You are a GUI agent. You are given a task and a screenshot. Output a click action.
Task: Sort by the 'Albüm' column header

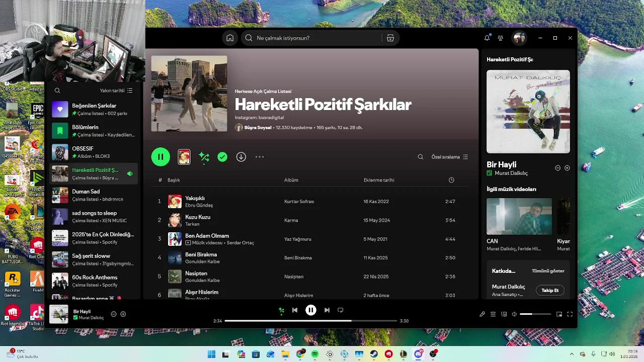291,180
